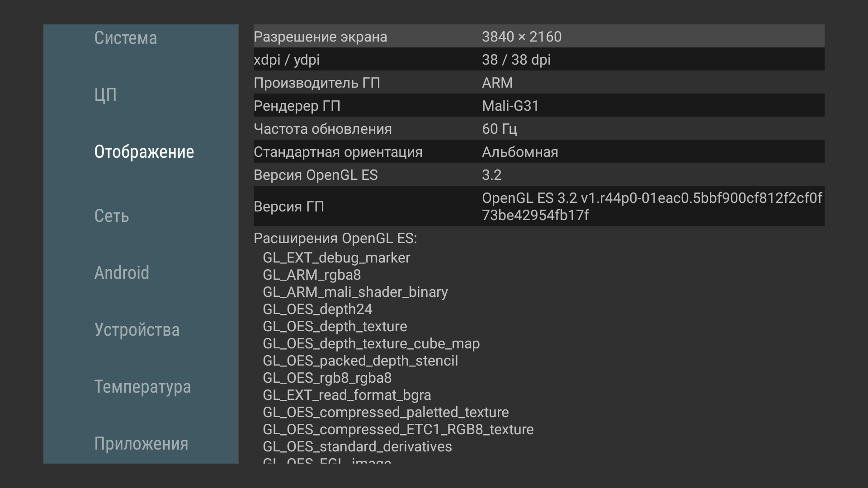Image resolution: width=868 pixels, height=488 pixels.
Task: Select the Разрешение экрана row
Action: pyautogui.click(x=538, y=36)
